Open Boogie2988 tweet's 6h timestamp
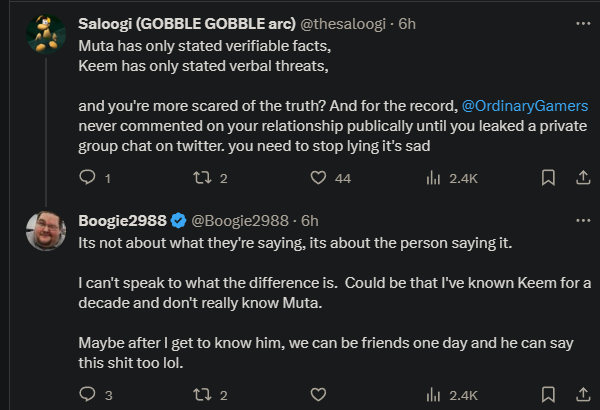This screenshot has height=410, width=600. click(x=310, y=220)
